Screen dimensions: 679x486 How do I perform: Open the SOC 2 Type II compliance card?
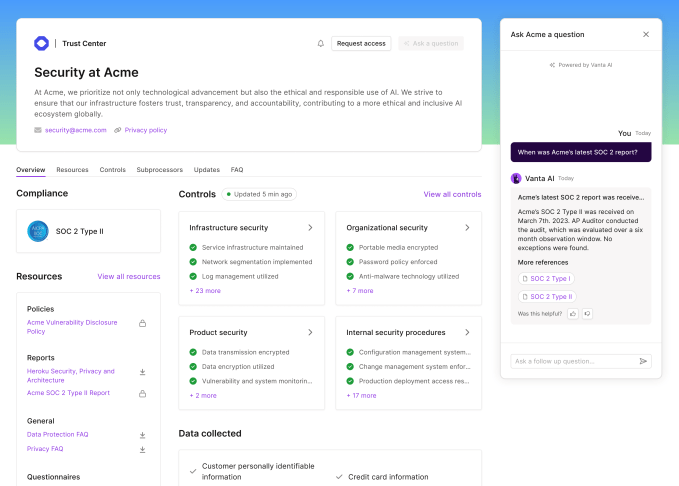coord(88,231)
